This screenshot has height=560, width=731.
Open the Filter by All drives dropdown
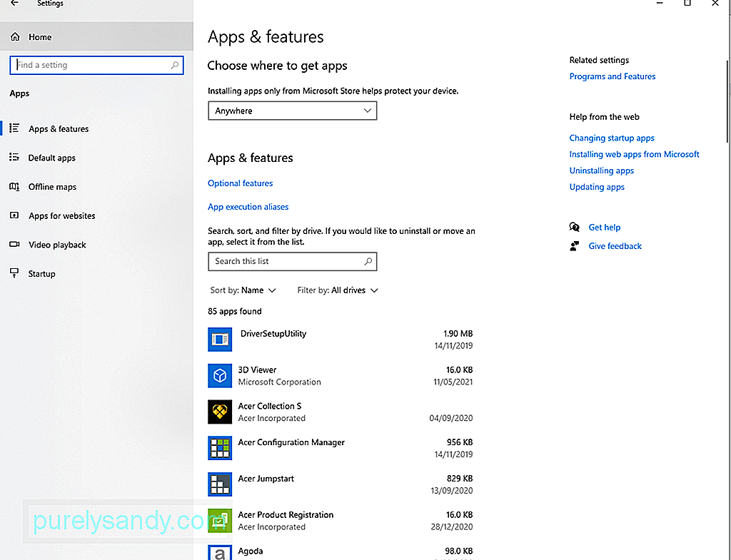pos(338,290)
